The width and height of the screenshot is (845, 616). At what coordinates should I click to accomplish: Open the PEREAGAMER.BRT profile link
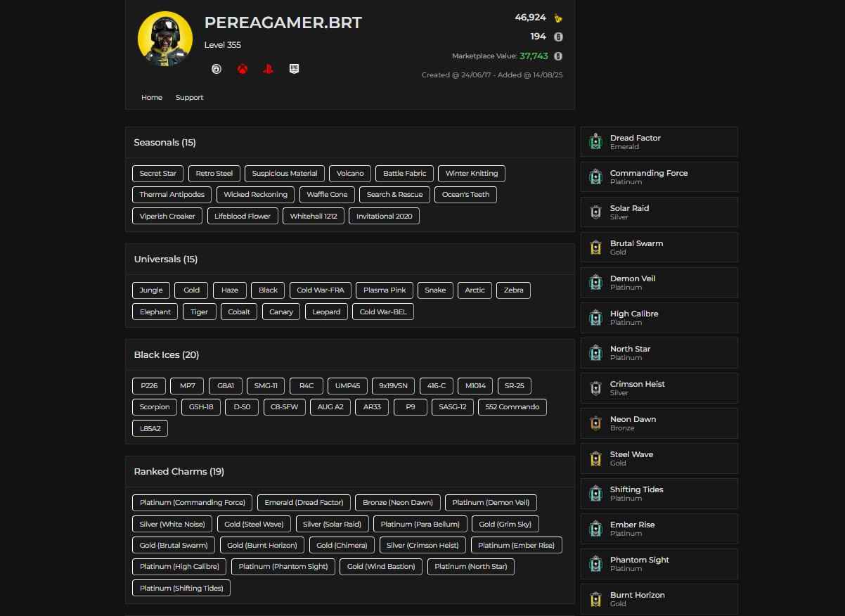[x=283, y=22]
